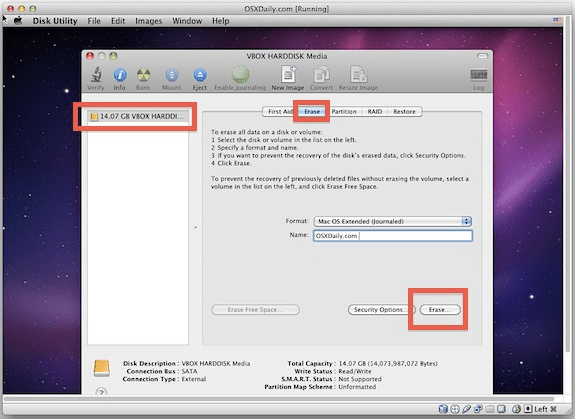Click the 'Connection Bus' SATA value
The height and width of the screenshot is (419, 575).
(x=190, y=371)
